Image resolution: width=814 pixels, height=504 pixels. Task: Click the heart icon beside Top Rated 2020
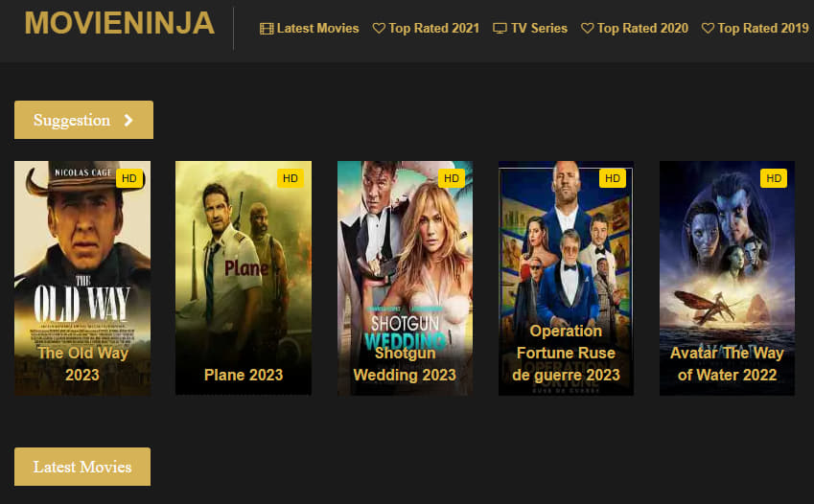587,28
